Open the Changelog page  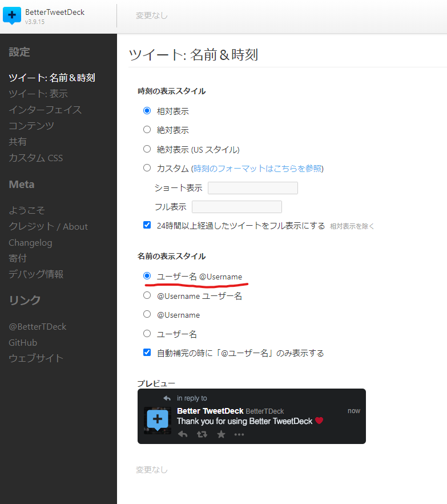click(x=30, y=243)
